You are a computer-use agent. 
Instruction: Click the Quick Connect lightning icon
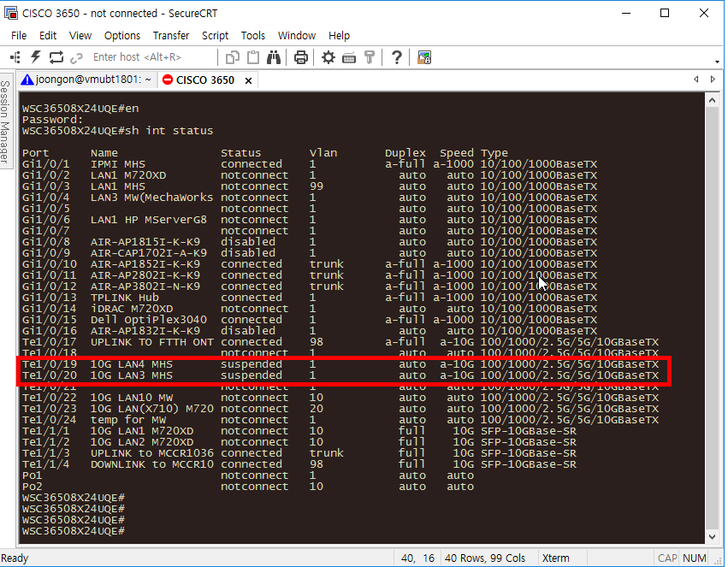pyautogui.click(x=36, y=57)
